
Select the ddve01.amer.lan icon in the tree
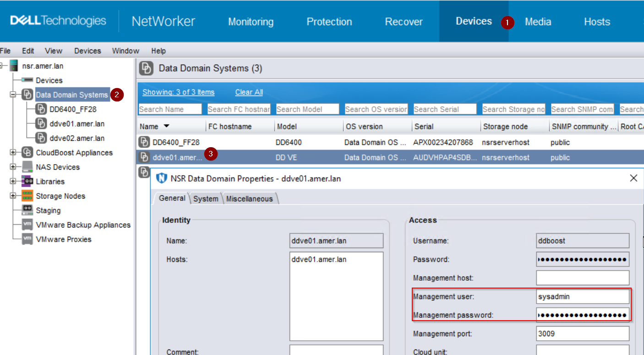(41, 123)
